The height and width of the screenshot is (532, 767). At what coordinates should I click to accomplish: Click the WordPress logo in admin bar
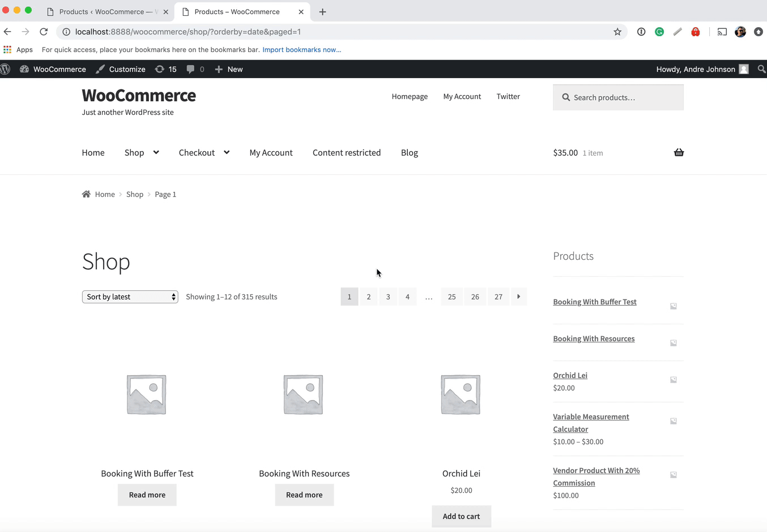pos(6,69)
